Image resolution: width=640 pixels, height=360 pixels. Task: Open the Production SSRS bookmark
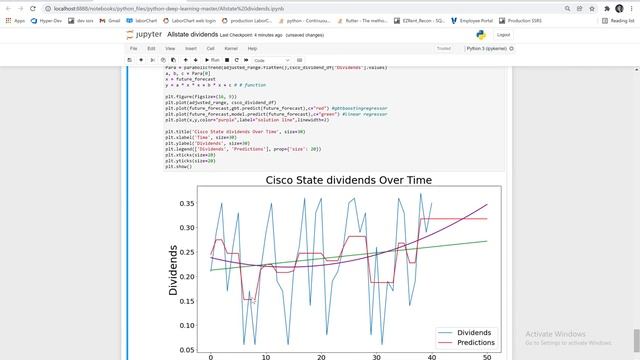point(520,20)
